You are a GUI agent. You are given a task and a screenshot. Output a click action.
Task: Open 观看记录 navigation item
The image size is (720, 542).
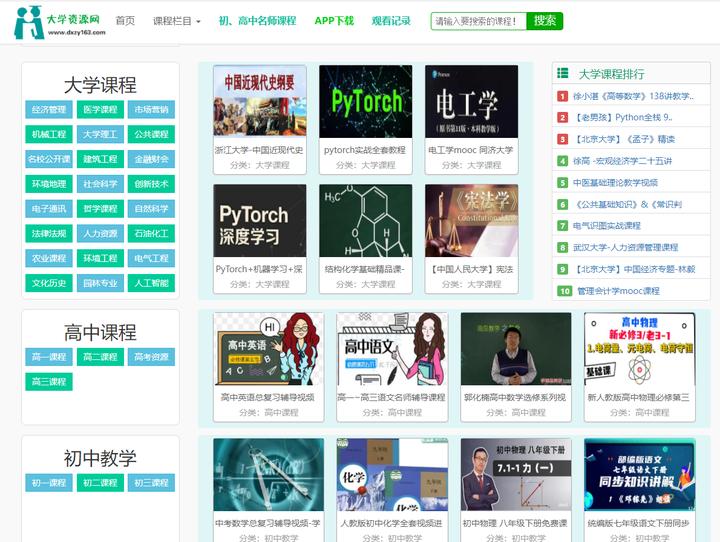pyautogui.click(x=391, y=21)
